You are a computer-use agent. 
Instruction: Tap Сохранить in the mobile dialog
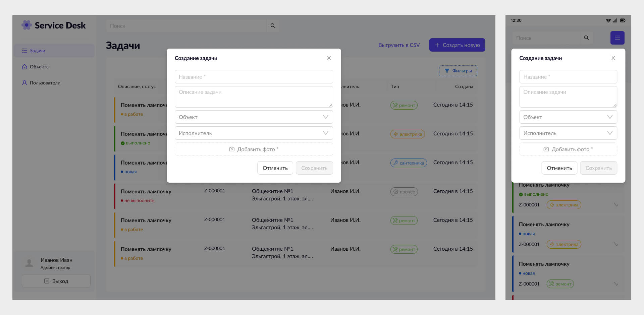click(599, 168)
